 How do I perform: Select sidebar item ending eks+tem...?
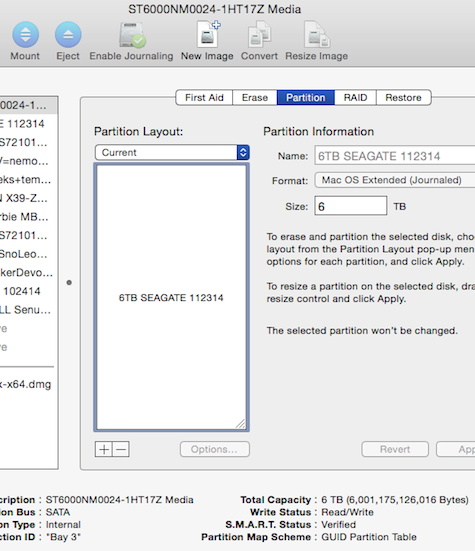pos(28,180)
